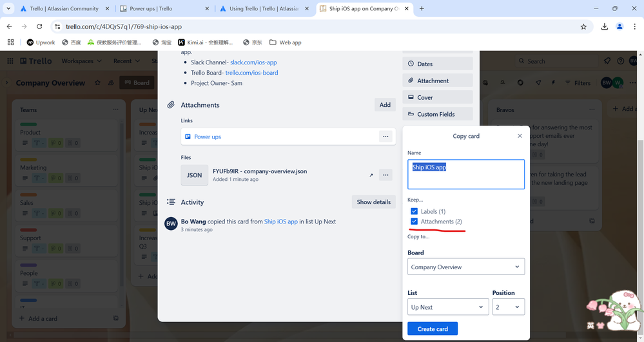Image resolution: width=644 pixels, height=342 pixels.
Task: Switch to the Board view button
Action: pos(137,82)
